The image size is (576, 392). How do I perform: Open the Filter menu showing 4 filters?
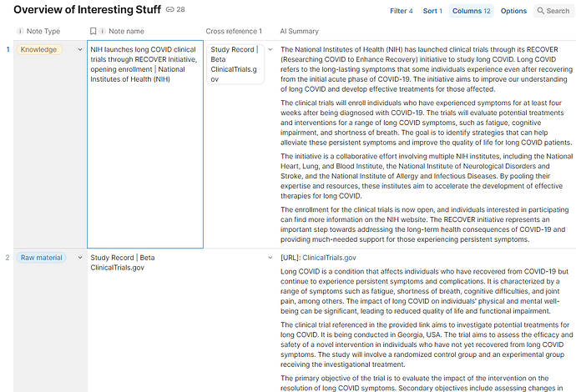[x=401, y=12]
